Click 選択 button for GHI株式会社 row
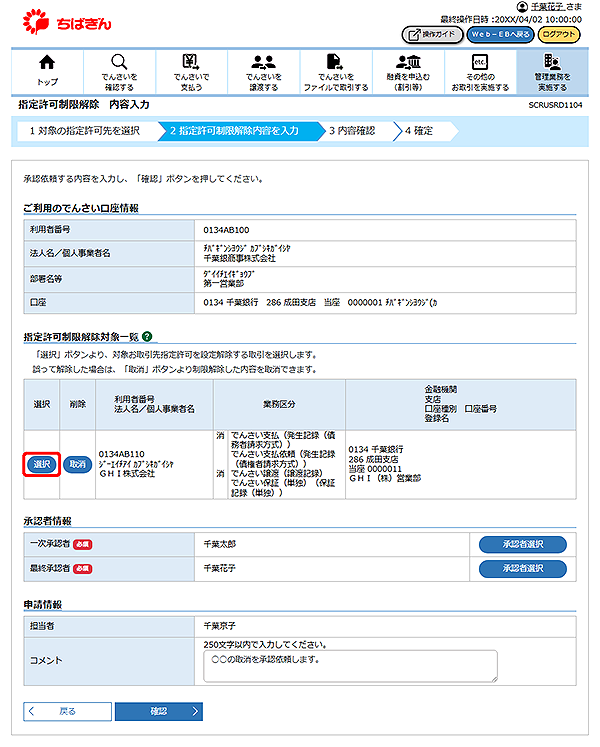Image resolution: width=600 pixels, height=747 pixels. click(x=41, y=464)
